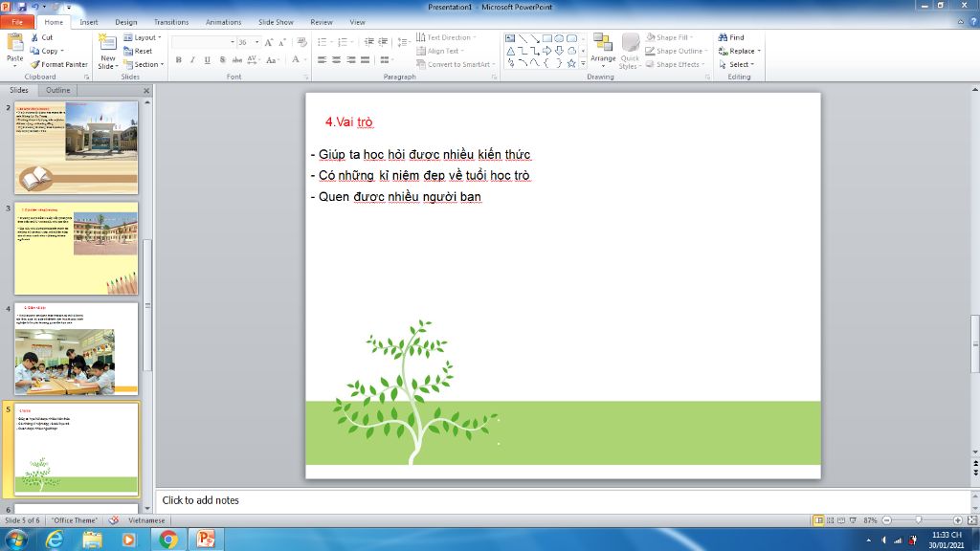Screen dimensions: 980x551
Task: Click the Cut scissors icon
Action: click(x=34, y=37)
